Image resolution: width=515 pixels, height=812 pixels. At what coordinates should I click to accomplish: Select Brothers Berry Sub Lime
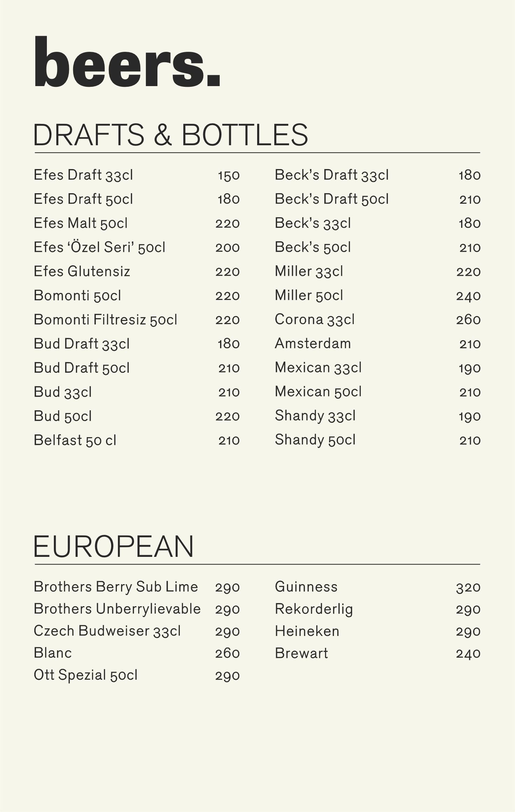pos(116,587)
